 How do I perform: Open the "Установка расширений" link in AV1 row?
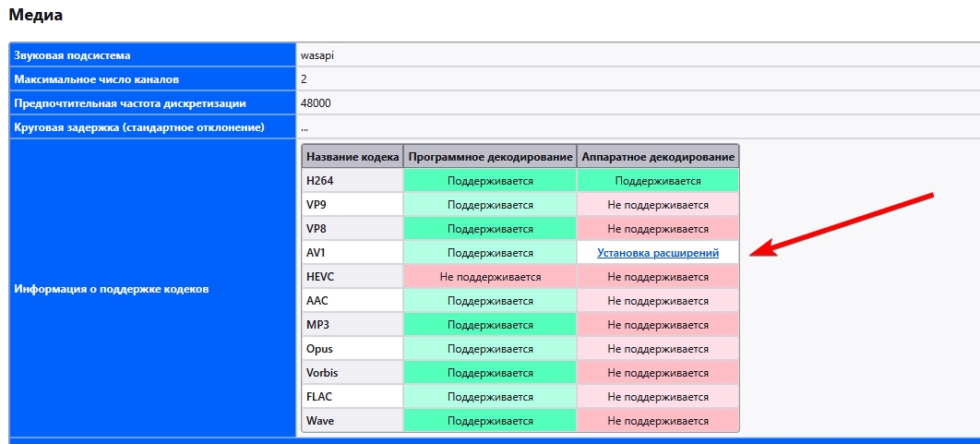(657, 253)
